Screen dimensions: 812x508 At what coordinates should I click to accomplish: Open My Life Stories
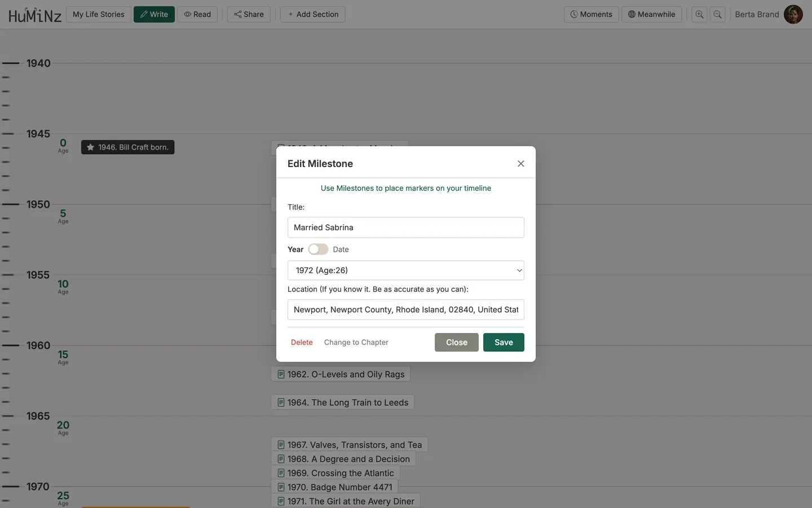click(99, 14)
